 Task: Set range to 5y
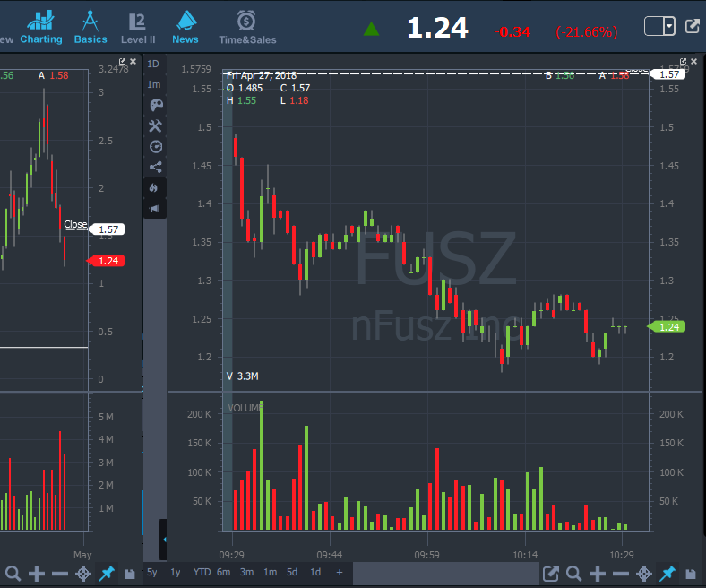152,572
